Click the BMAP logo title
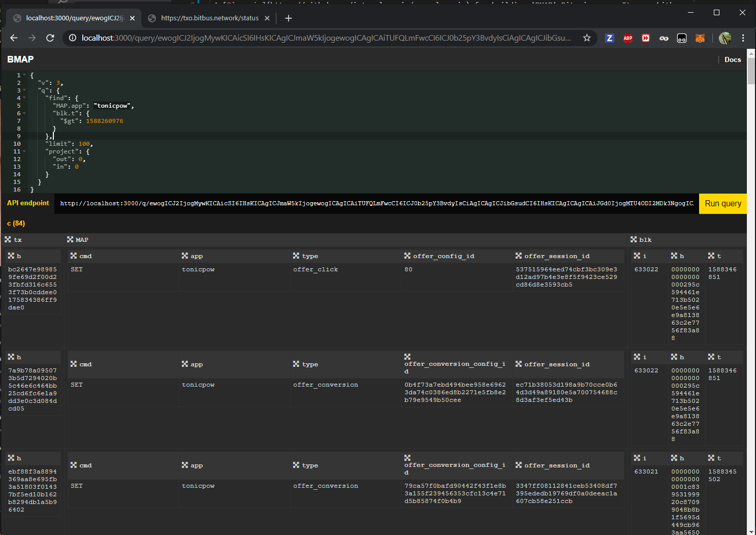This screenshot has height=535, width=756. tap(20, 59)
